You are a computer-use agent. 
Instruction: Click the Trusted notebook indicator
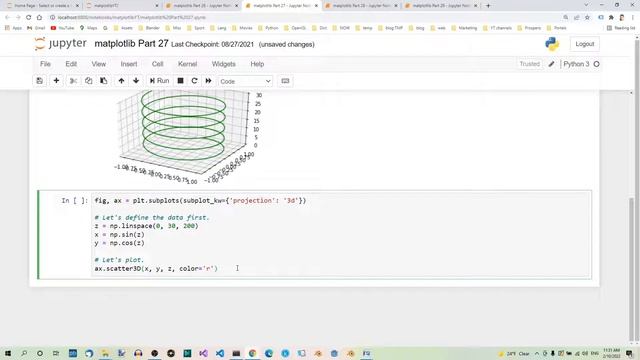pos(529,64)
